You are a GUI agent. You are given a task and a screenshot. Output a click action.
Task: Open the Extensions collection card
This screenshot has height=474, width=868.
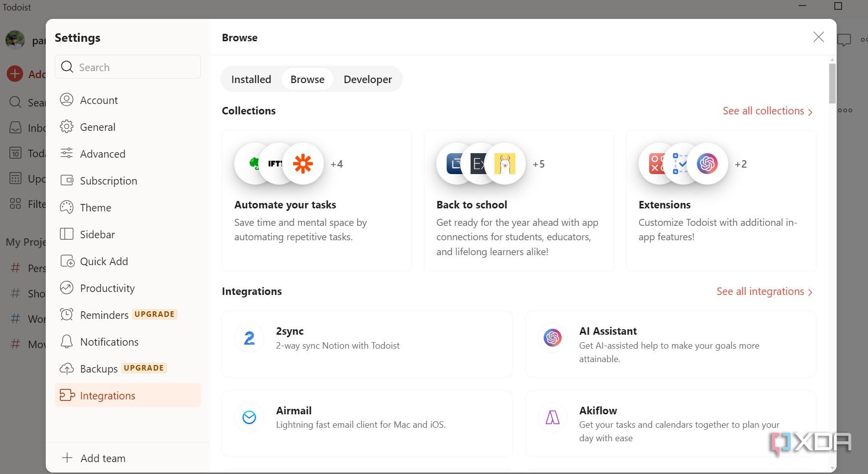click(720, 200)
